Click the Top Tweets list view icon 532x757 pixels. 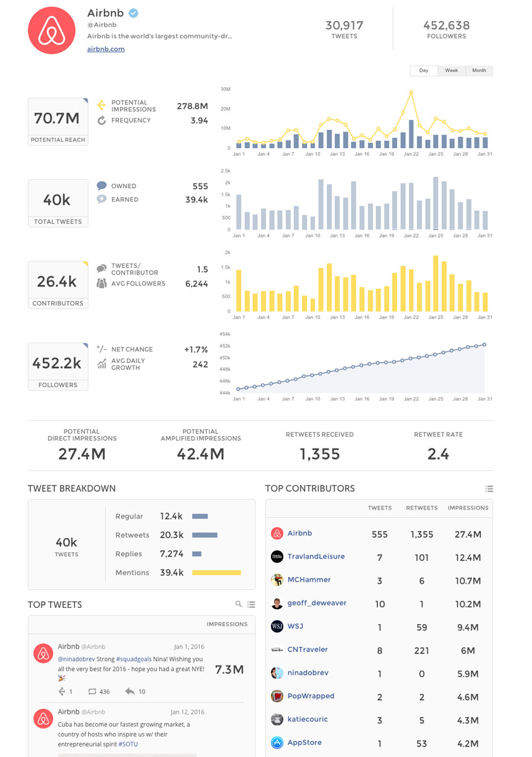[251, 604]
